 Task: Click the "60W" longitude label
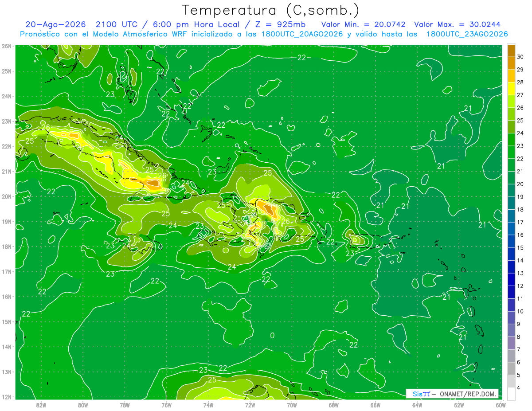tap(500, 405)
